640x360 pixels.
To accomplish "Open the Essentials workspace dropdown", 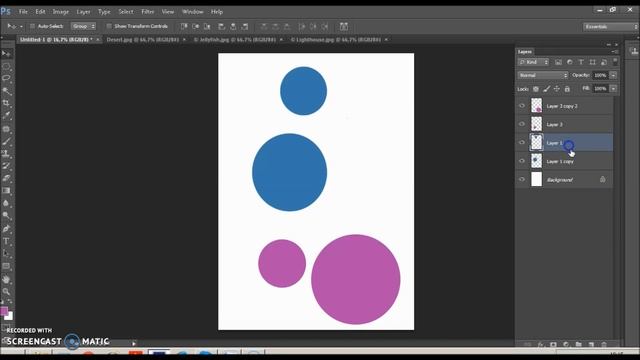I will coord(610,27).
